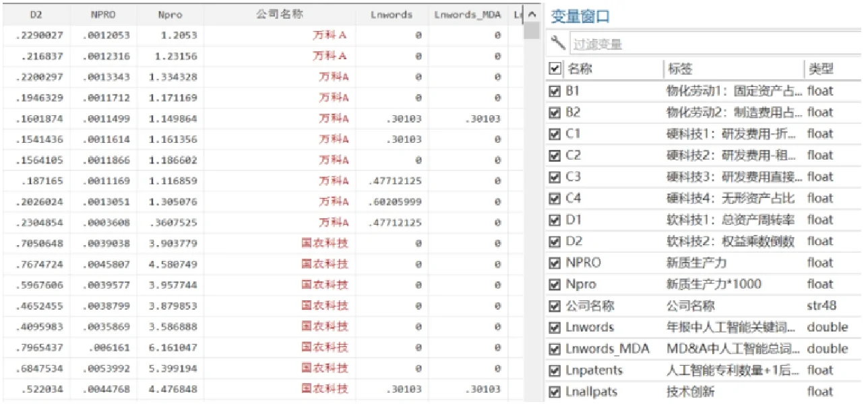Sort variables by the 标签 column header

679,69
